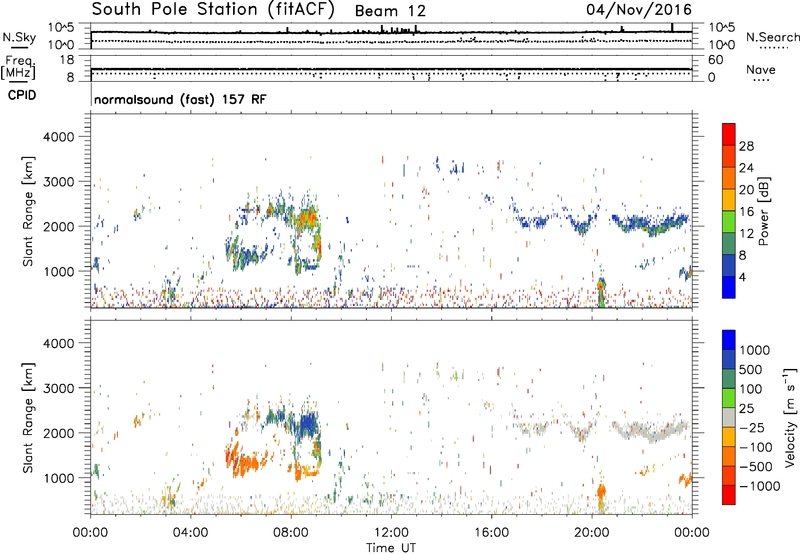Click the 'Nave' legend label
Screen dimensions: 800x554
click(761, 70)
